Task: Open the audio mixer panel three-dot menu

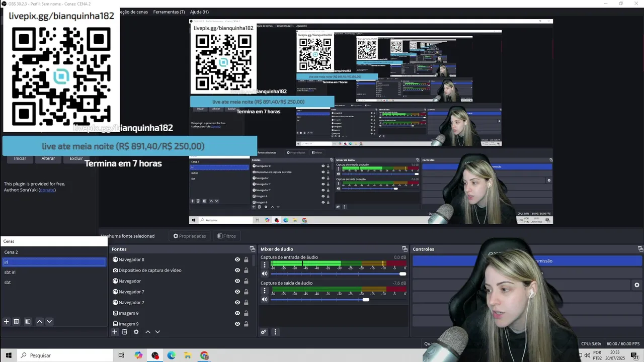Action: pos(275,332)
